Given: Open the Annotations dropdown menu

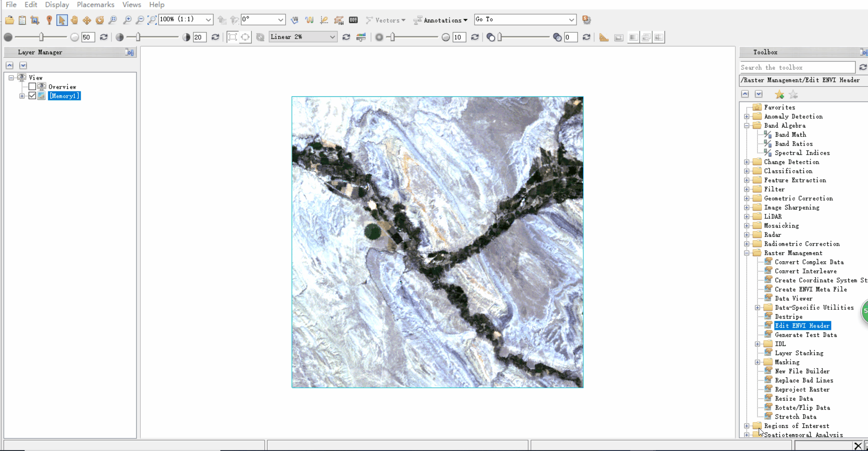Looking at the screenshot, I should click(x=441, y=20).
